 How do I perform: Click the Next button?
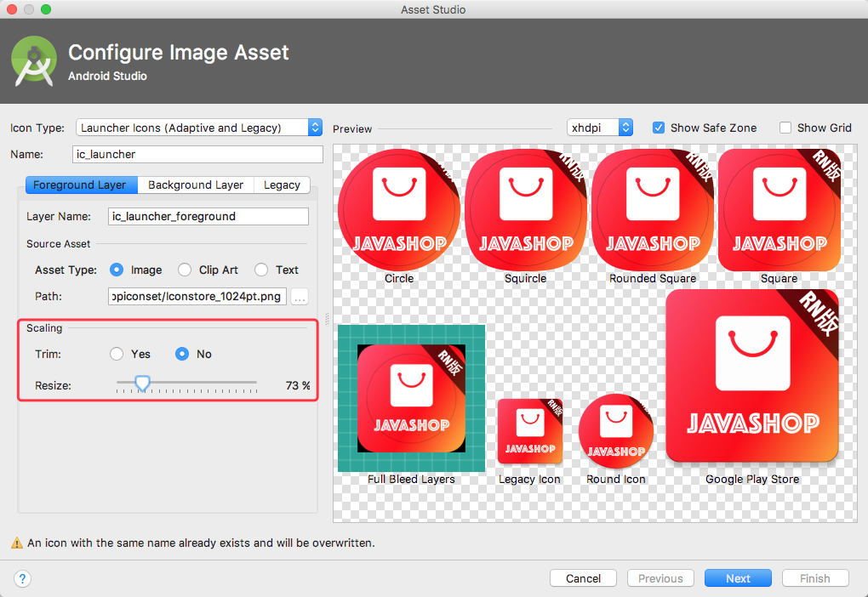(x=738, y=578)
